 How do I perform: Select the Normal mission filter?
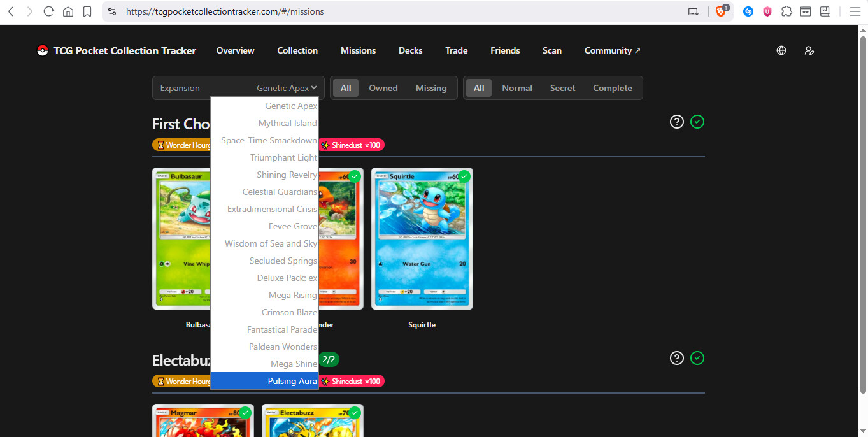(x=517, y=88)
